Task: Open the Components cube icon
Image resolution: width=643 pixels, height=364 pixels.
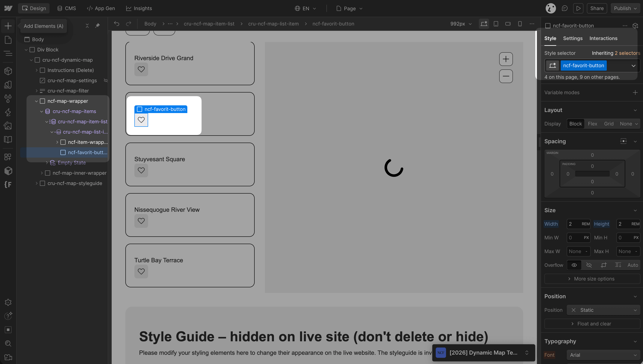Action: [x=8, y=71]
